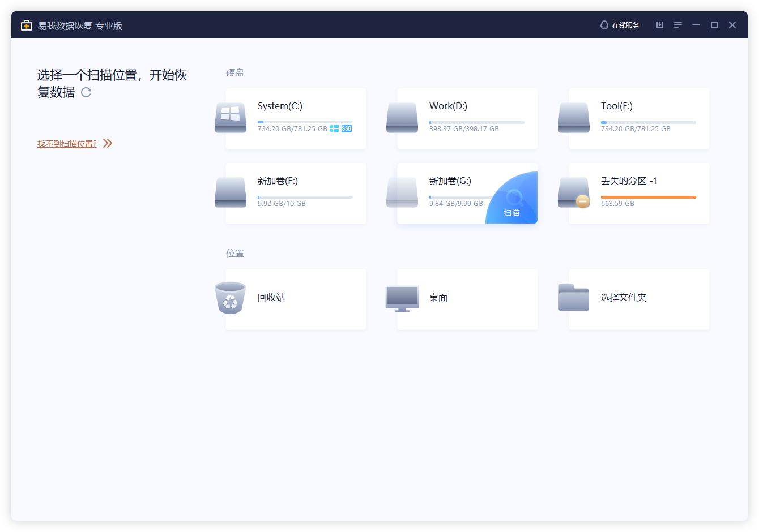
Task: Click the saved scan session icon in titlebar
Action: pyautogui.click(x=659, y=25)
